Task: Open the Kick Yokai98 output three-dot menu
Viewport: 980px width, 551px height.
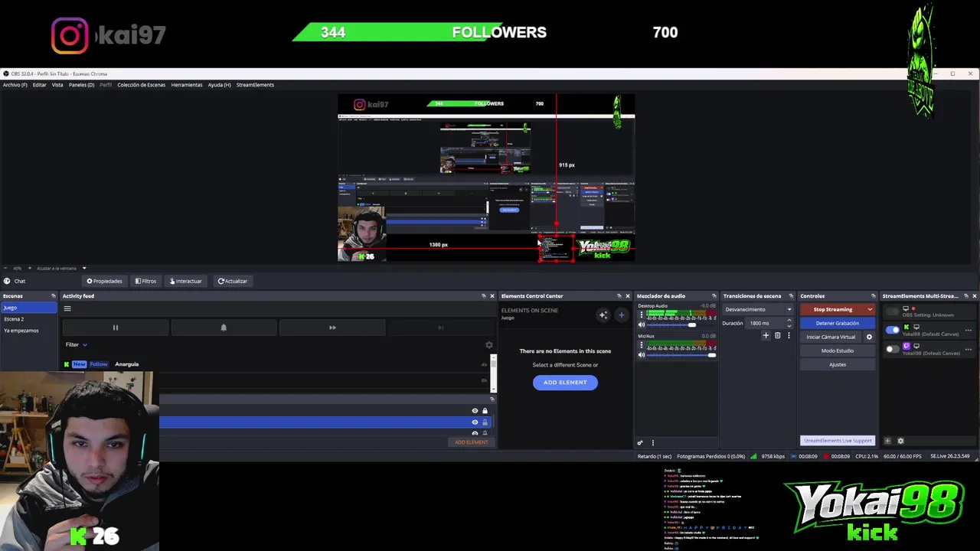Action: coord(969,330)
